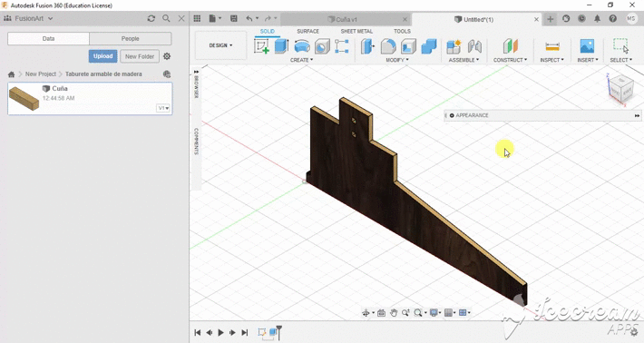Select the SHEET METAL ribbon tab

coord(356,31)
